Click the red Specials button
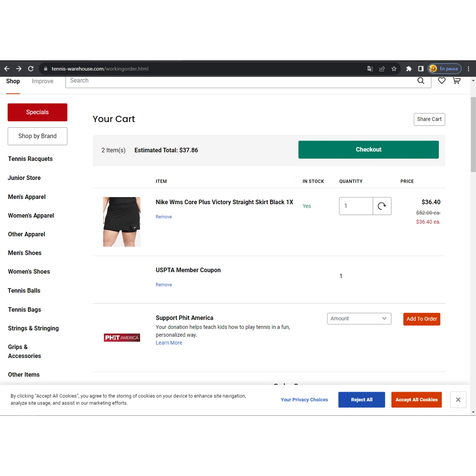 click(x=37, y=112)
